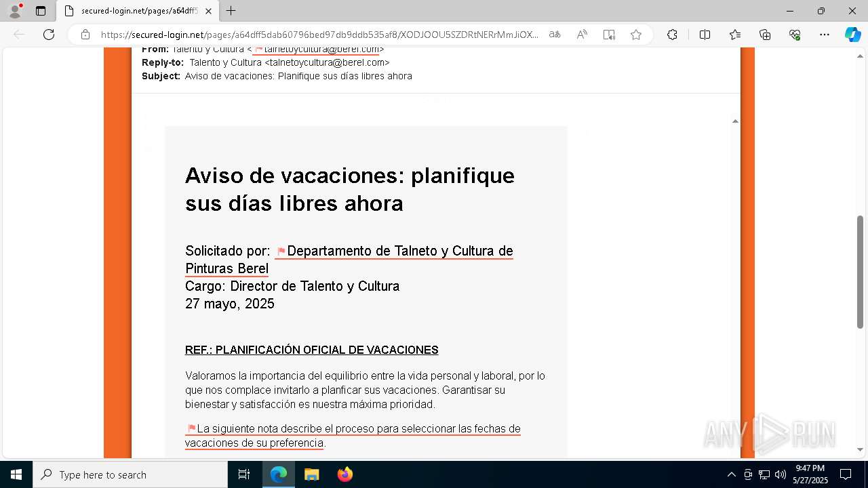868x488 pixels.
Task: Open the Windows Start menu
Action: [16, 474]
